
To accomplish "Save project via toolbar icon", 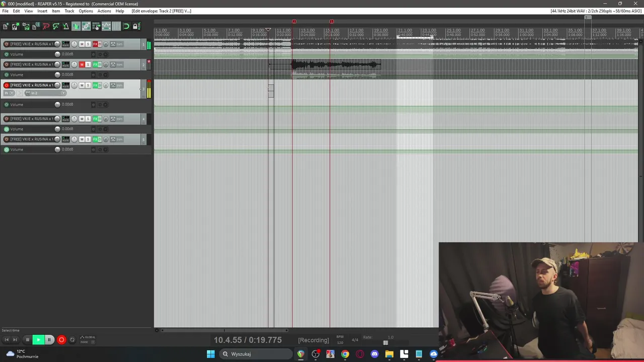I will [25, 26].
